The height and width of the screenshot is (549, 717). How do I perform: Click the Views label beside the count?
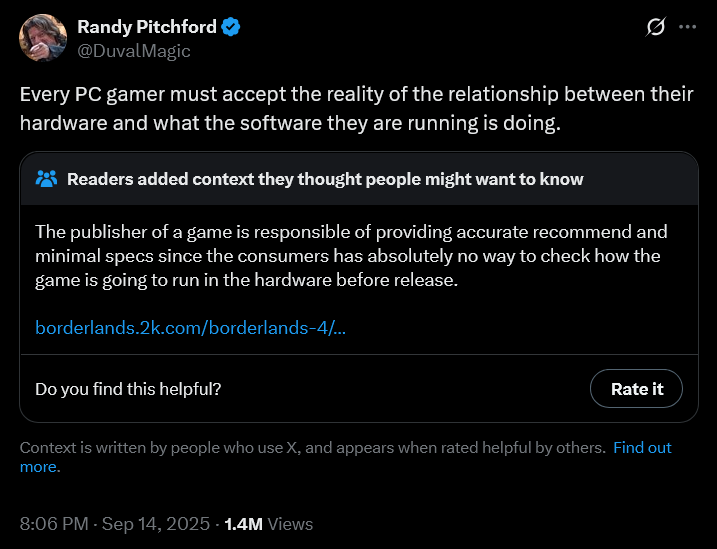point(290,523)
